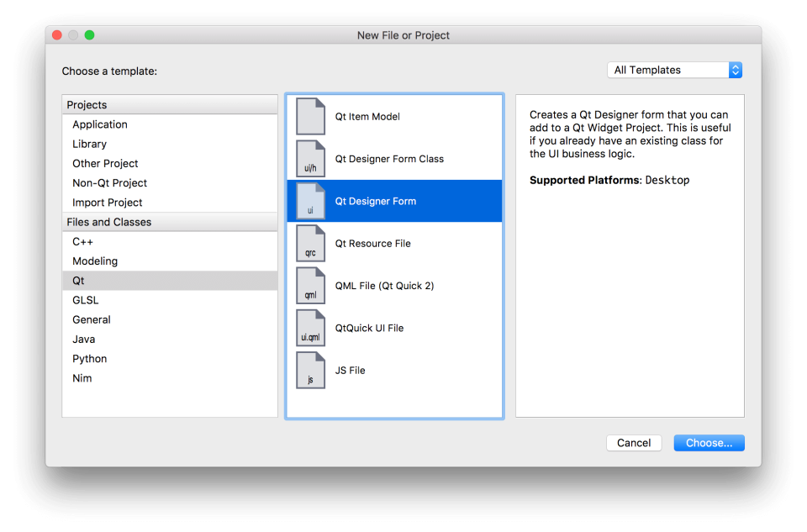
Task: Select the Library project category
Action: (x=89, y=144)
